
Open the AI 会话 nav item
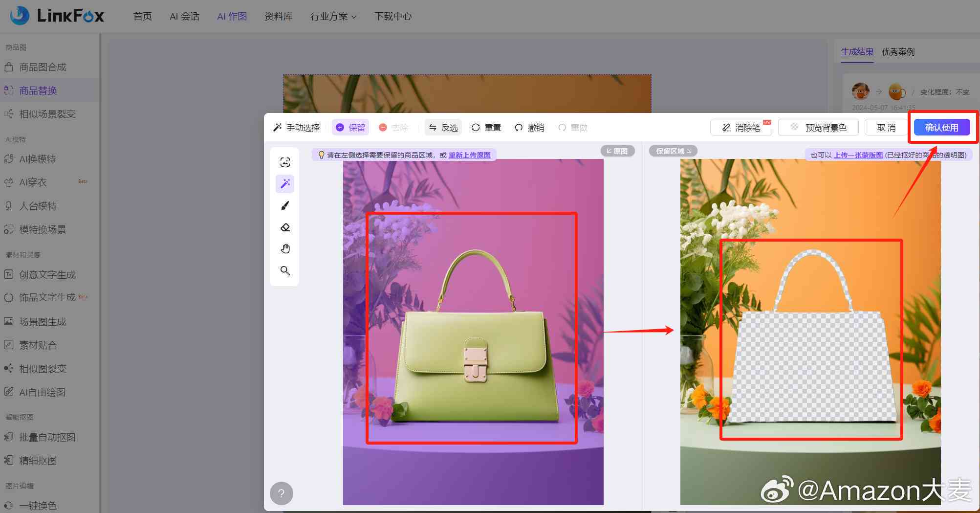(184, 16)
